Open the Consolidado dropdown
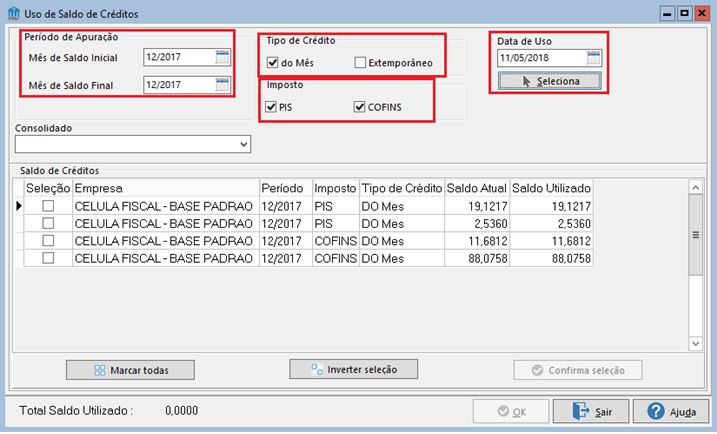 (x=244, y=145)
